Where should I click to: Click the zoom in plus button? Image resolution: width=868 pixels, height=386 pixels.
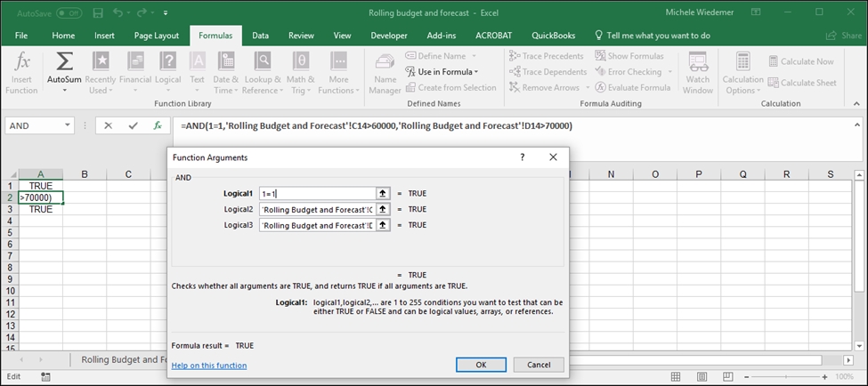824,376
